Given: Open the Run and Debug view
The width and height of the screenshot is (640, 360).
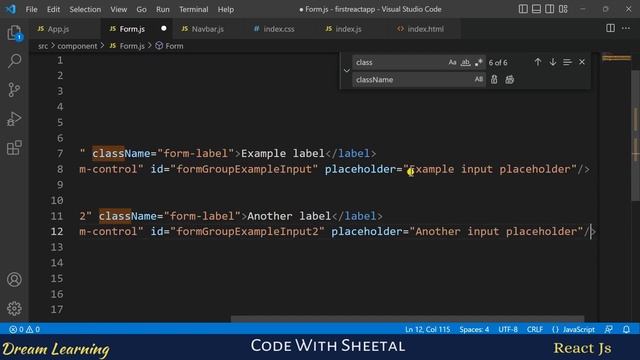Looking at the screenshot, I should click(14, 119).
